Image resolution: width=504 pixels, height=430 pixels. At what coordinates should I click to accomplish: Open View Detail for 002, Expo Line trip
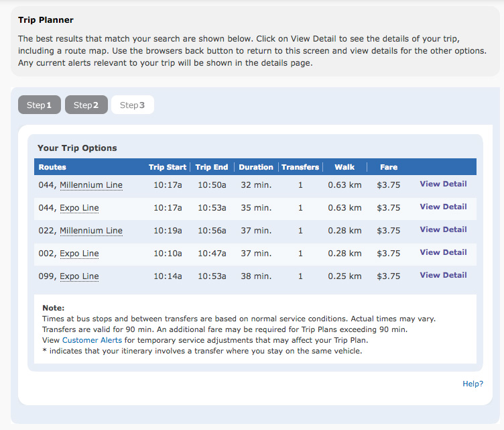pos(443,252)
